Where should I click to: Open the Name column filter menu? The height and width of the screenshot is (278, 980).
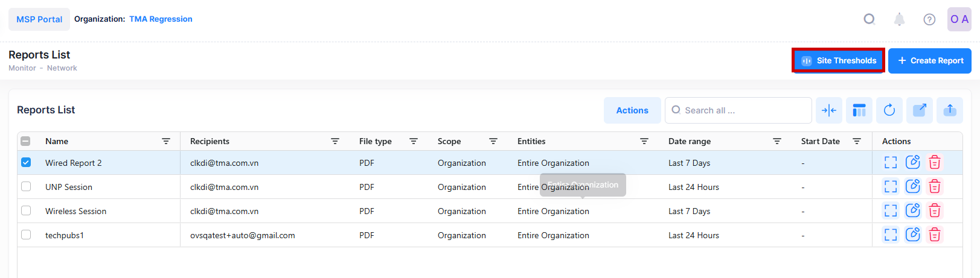(166, 141)
